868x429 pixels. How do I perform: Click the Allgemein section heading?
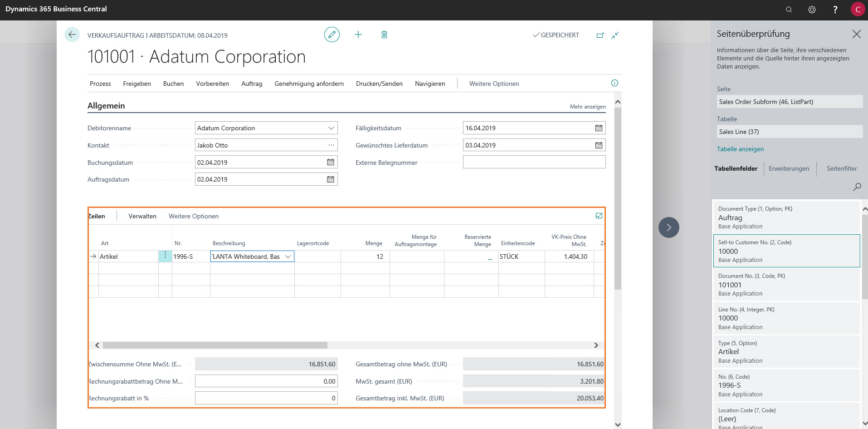click(x=106, y=106)
